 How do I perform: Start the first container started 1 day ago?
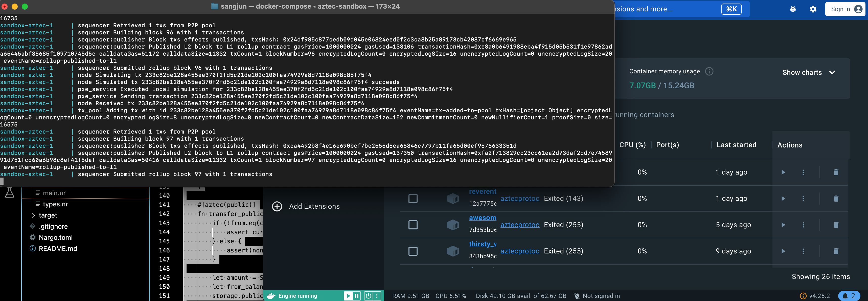point(783,172)
